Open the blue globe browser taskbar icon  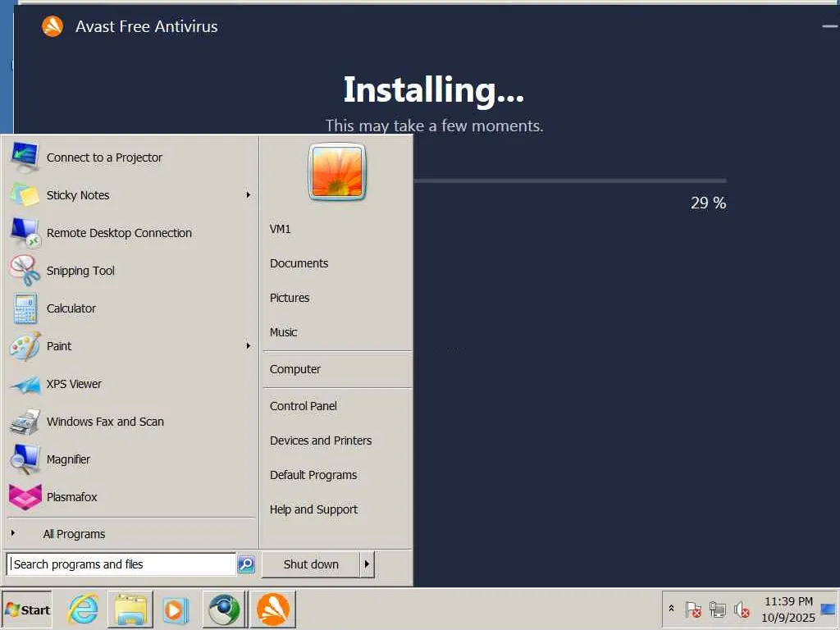click(x=224, y=609)
